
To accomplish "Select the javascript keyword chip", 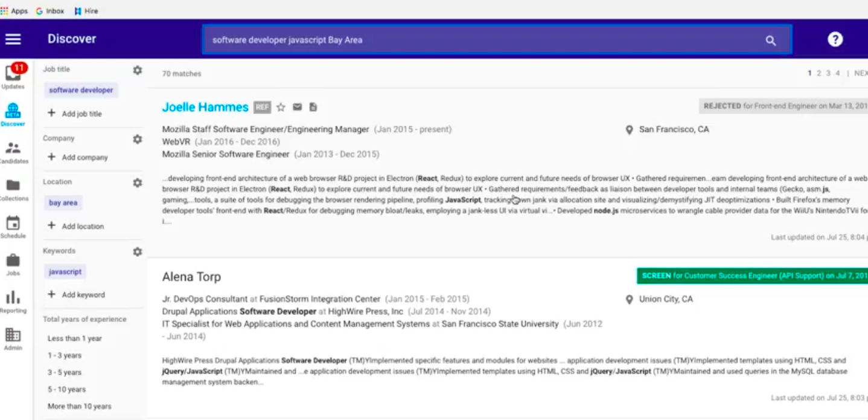I will pyautogui.click(x=65, y=272).
